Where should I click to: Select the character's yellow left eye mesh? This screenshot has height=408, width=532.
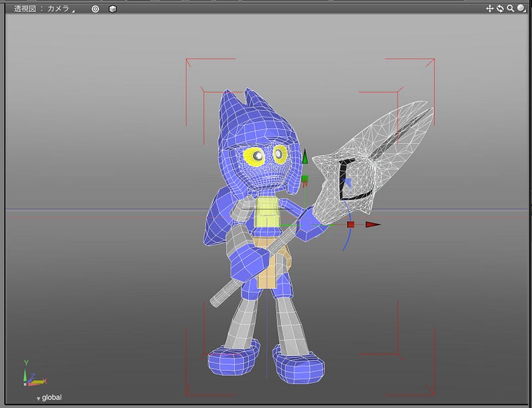pyautogui.click(x=254, y=156)
